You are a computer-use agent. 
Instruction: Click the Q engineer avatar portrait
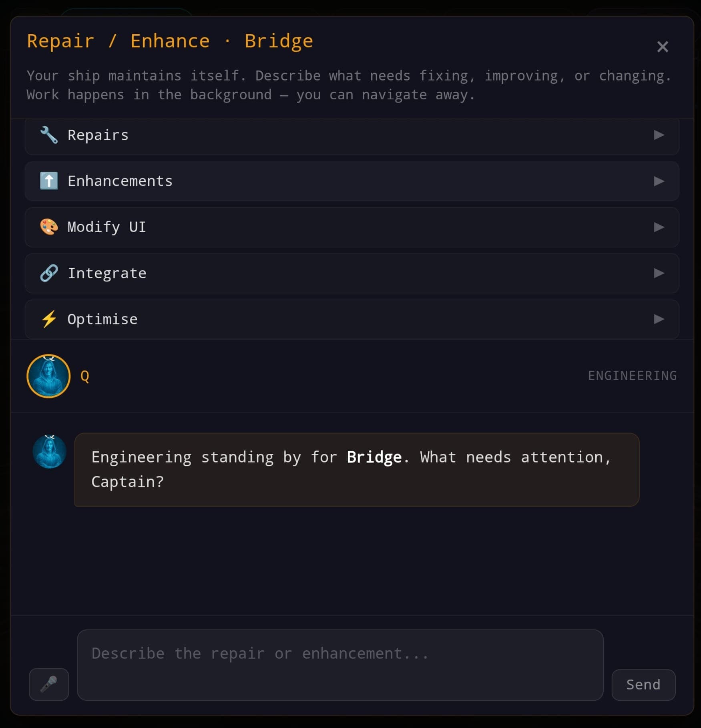click(x=48, y=376)
